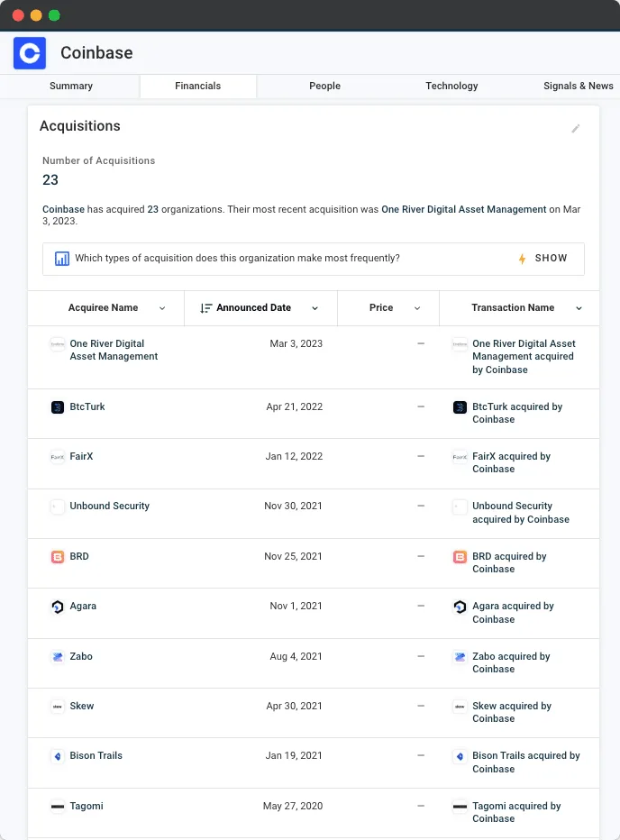Click the Tagomi company logo

[x=57, y=806]
